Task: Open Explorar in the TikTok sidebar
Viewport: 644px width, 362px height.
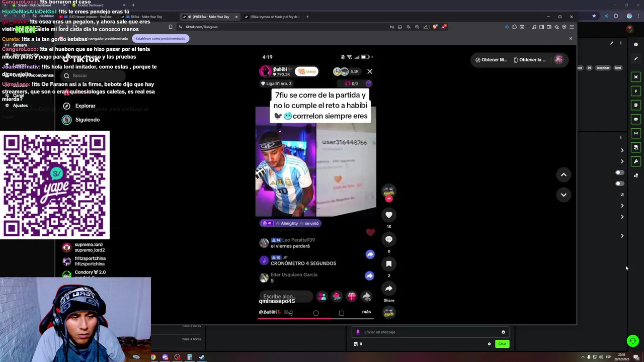Action: pyautogui.click(x=85, y=106)
